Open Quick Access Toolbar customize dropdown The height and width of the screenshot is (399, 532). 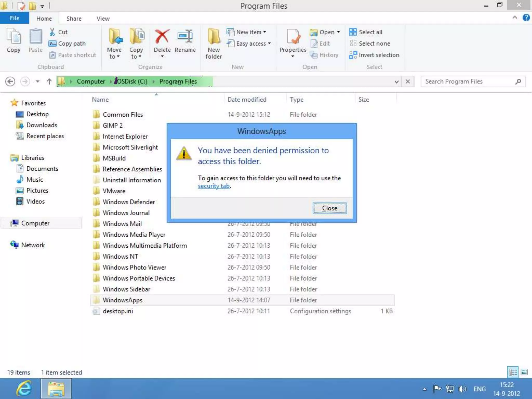(42, 6)
